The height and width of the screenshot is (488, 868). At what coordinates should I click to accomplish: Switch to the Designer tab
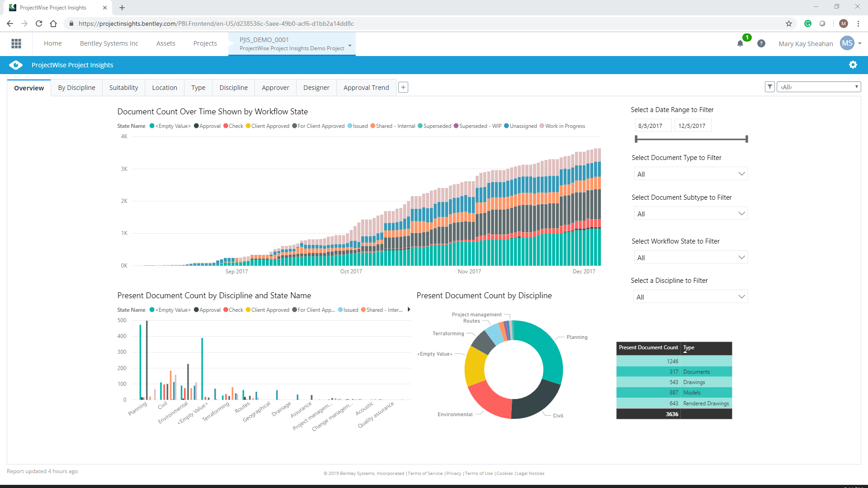pyautogui.click(x=316, y=88)
